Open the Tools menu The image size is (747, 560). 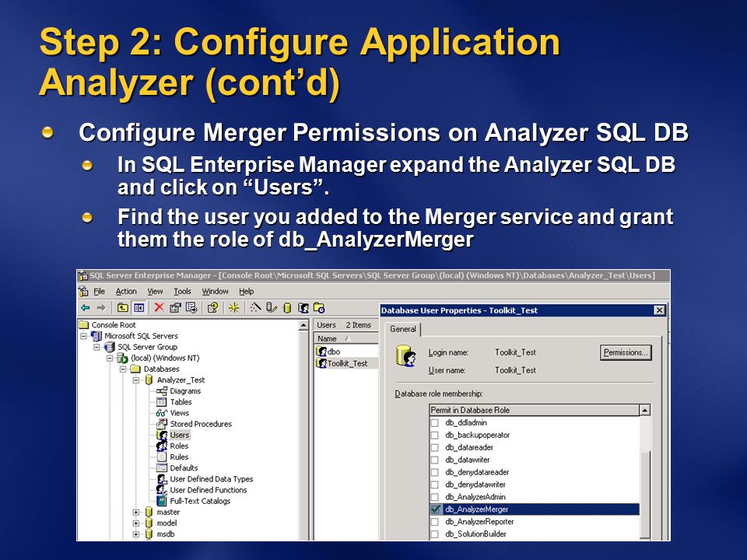tap(182, 292)
